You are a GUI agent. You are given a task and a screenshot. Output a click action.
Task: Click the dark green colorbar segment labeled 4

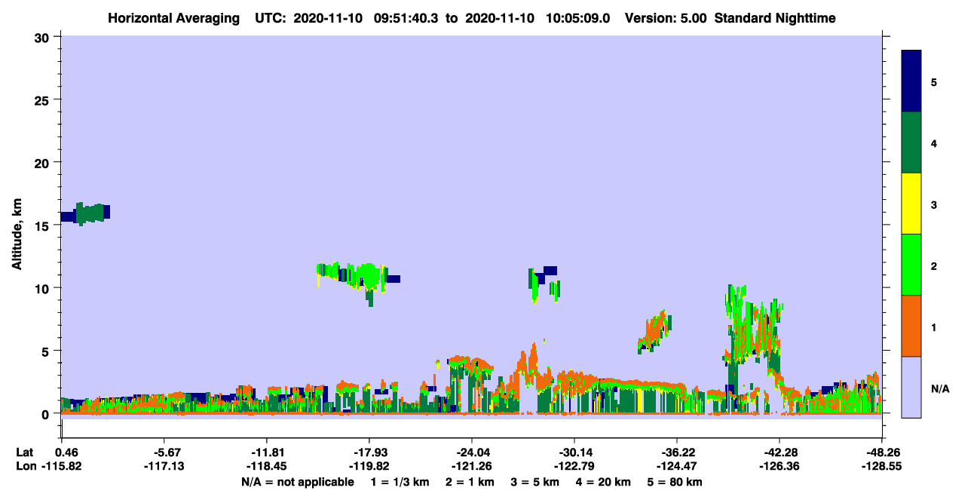pos(911,143)
